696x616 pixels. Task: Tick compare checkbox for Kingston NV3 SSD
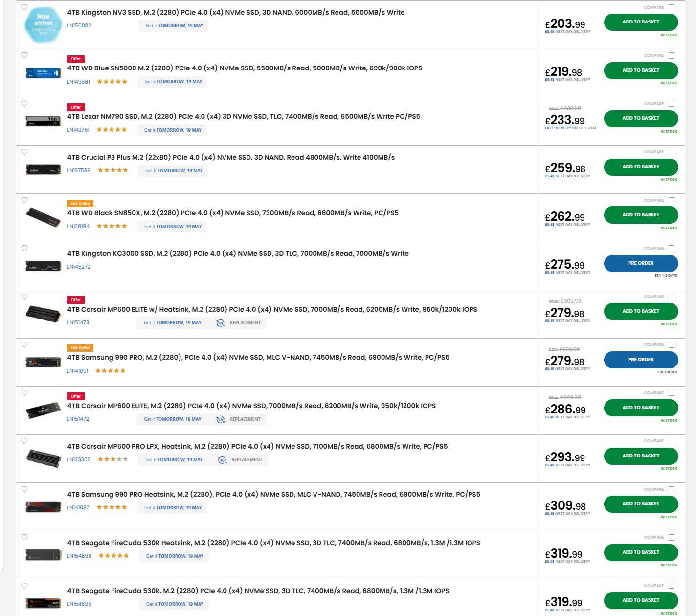tap(672, 7)
